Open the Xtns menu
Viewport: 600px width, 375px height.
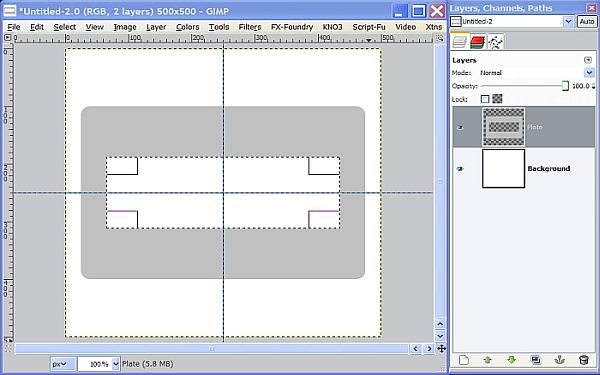[x=434, y=27]
